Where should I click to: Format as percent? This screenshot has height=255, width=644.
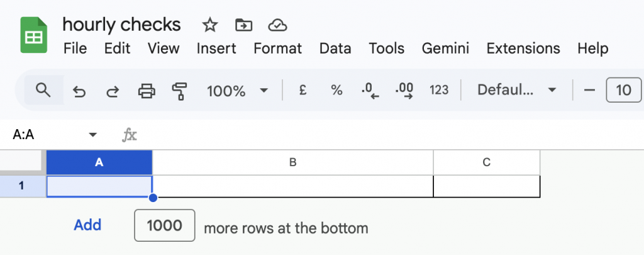[x=336, y=90]
